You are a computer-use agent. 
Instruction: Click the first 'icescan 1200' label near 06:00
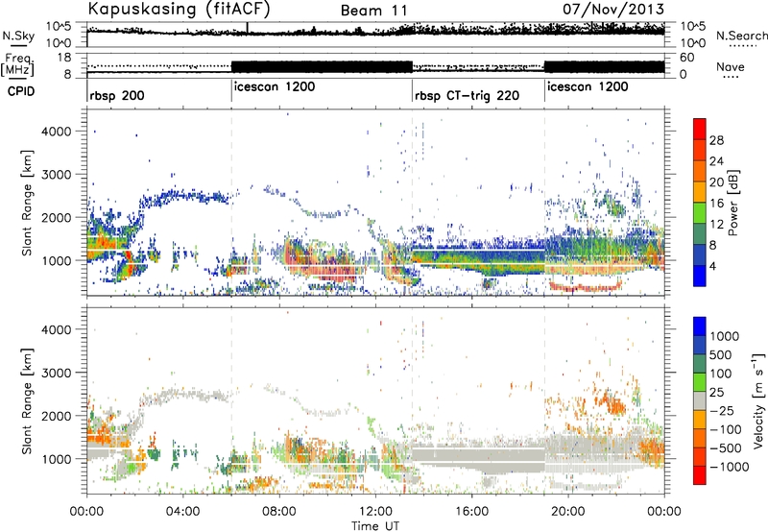click(275, 86)
